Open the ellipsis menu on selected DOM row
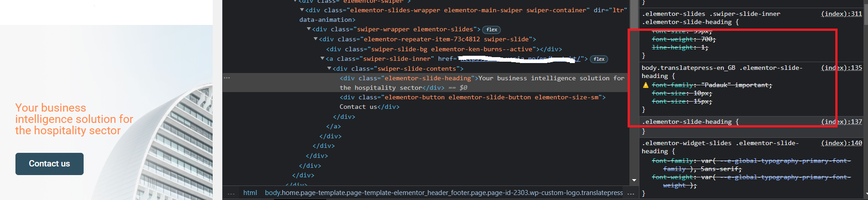 click(227, 78)
